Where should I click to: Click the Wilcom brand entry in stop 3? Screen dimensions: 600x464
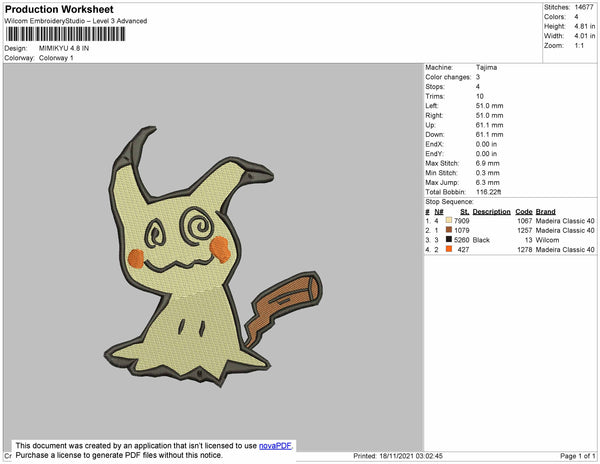(546, 240)
